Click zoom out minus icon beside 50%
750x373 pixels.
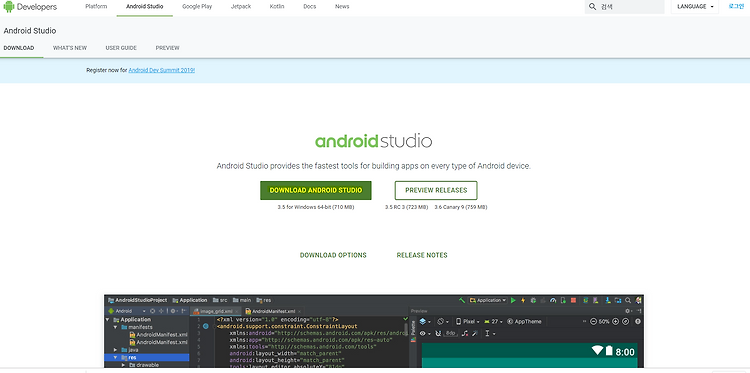[x=593, y=321]
